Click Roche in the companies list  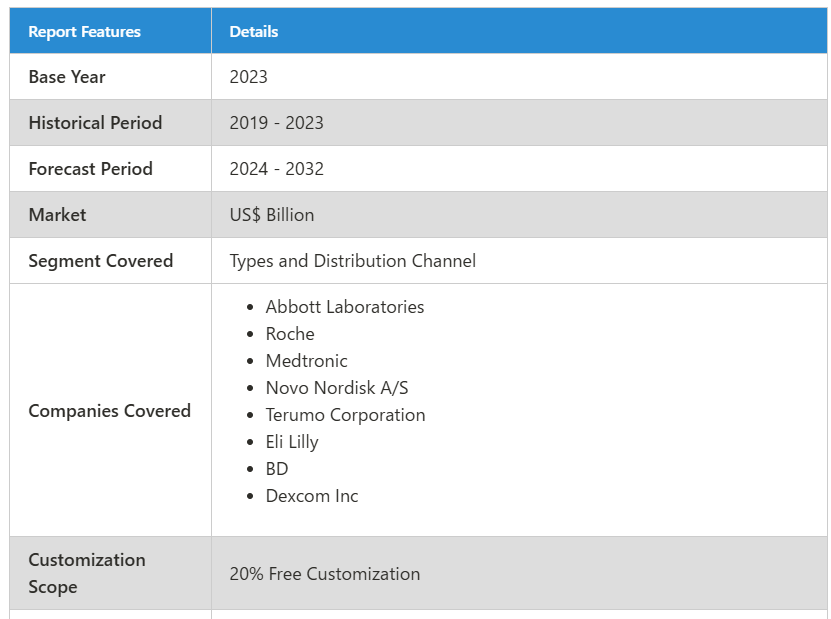[290, 334]
